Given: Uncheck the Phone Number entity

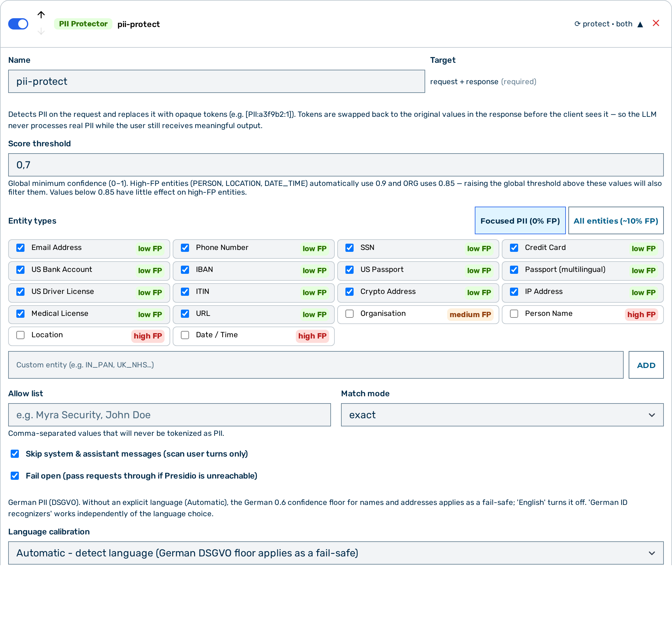Looking at the screenshot, I should coord(185,248).
